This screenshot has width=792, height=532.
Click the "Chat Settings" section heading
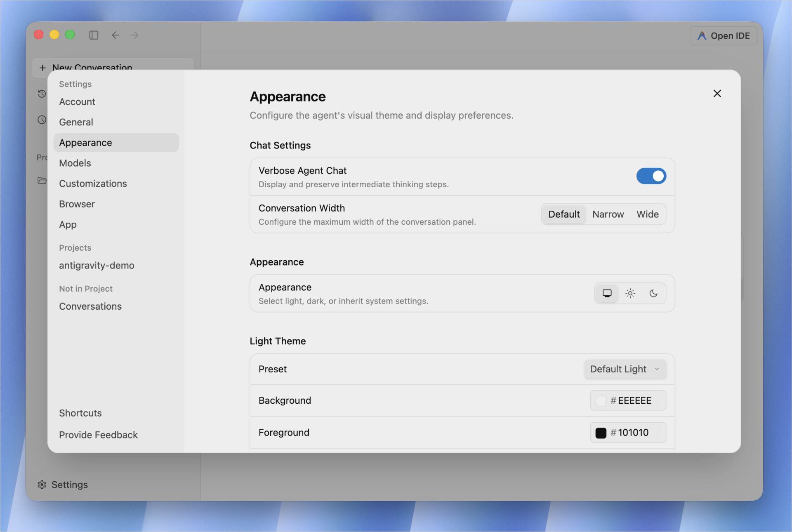(x=280, y=146)
